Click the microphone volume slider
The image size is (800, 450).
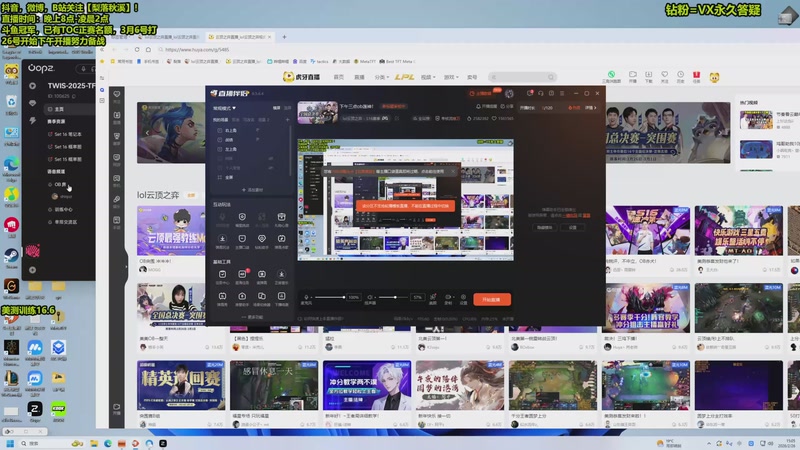click(x=330, y=297)
